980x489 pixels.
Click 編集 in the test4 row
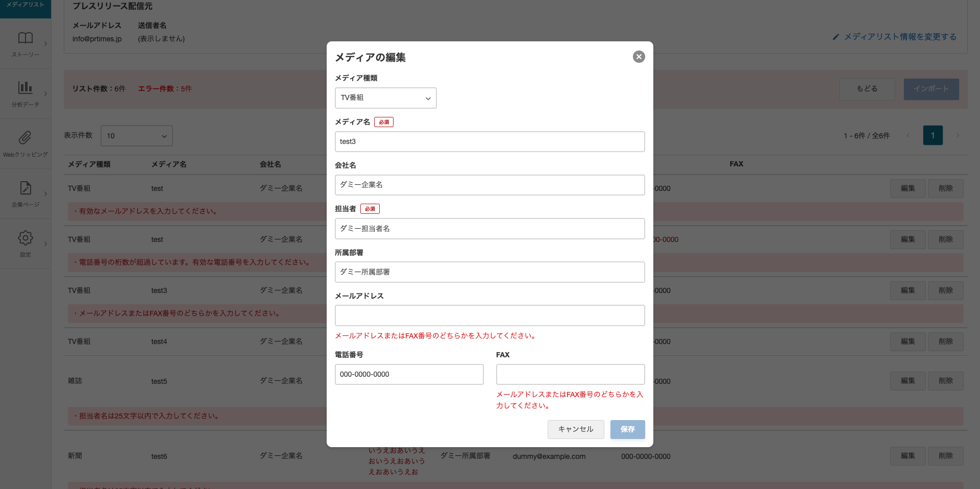908,341
